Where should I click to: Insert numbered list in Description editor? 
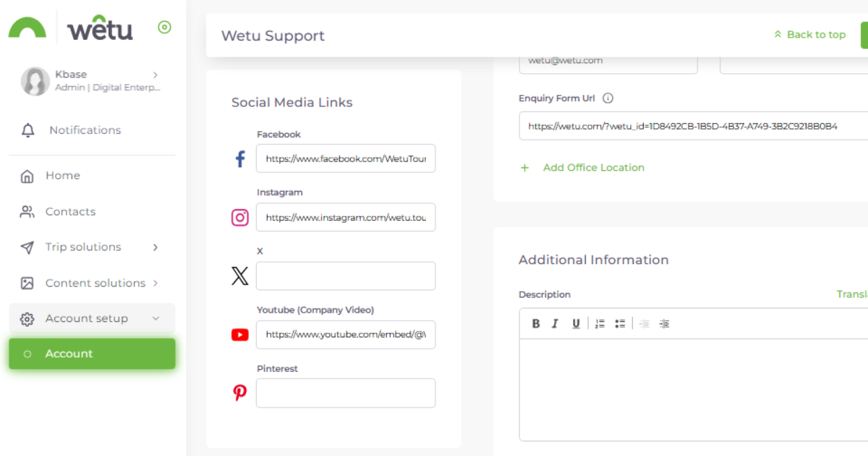click(x=600, y=324)
